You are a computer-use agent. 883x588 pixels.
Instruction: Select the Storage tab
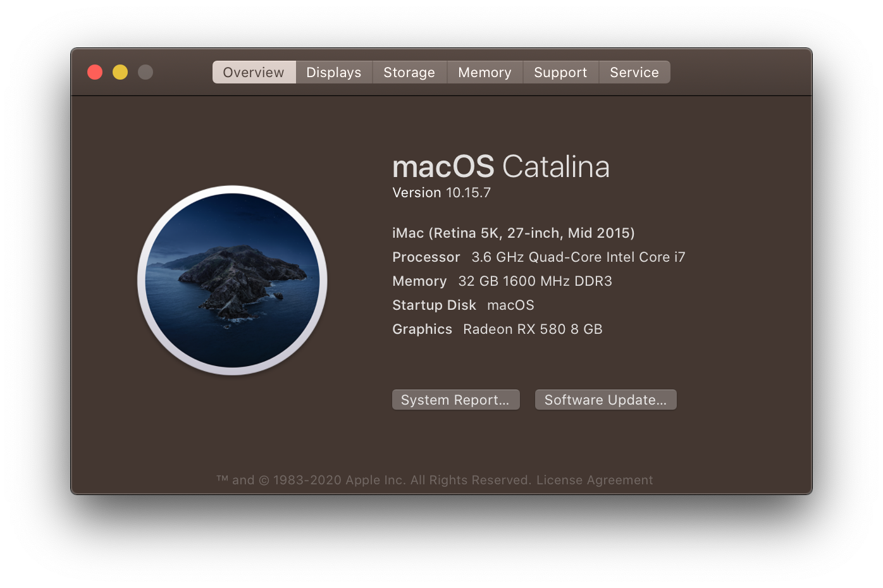409,72
